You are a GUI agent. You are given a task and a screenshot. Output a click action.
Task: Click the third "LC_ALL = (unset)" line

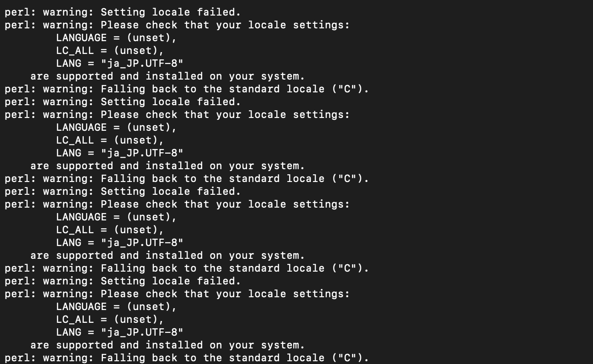coord(110,230)
